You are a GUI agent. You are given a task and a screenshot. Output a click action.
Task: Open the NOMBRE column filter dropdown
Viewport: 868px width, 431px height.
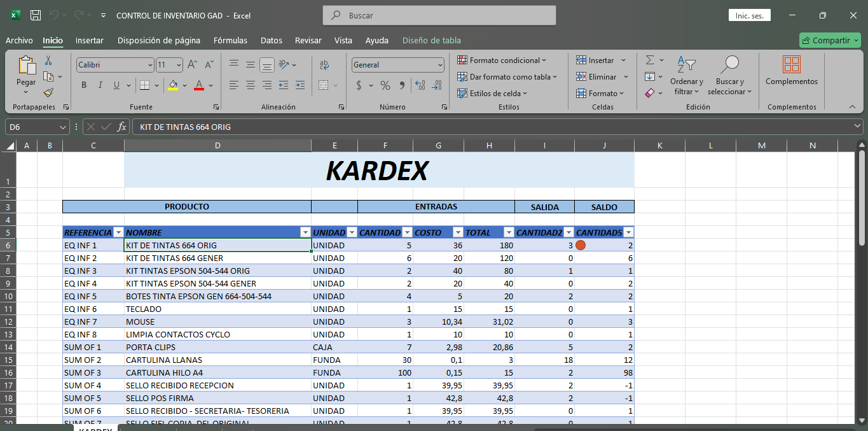tap(305, 232)
